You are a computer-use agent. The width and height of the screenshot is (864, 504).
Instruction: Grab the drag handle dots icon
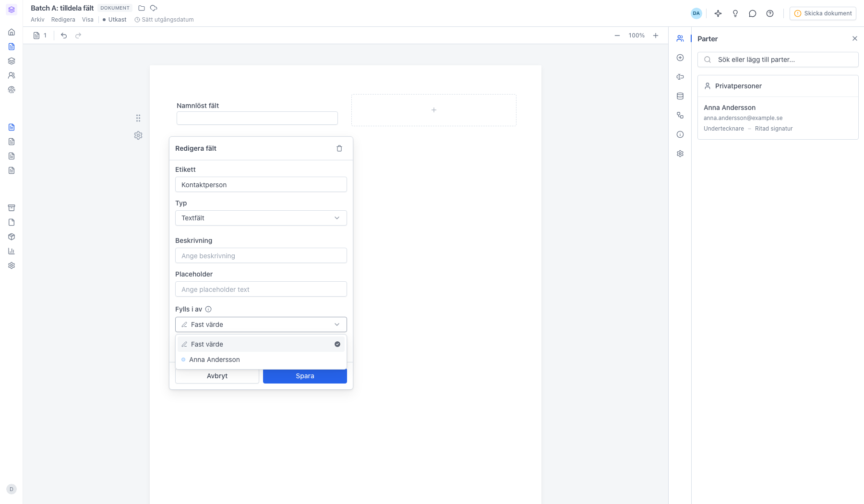click(x=138, y=118)
